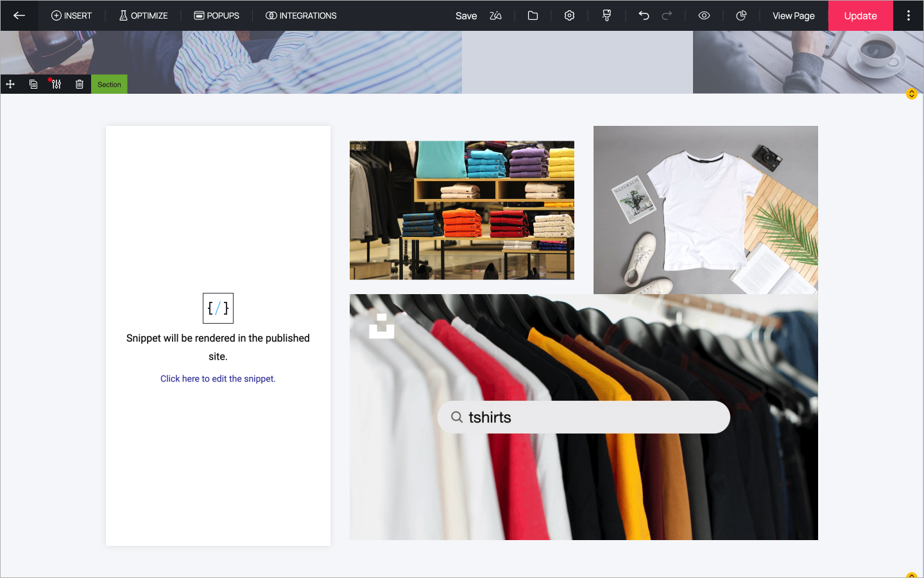Click the paint brush style icon
The height and width of the screenshot is (578, 924).
[x=606, y=15]
